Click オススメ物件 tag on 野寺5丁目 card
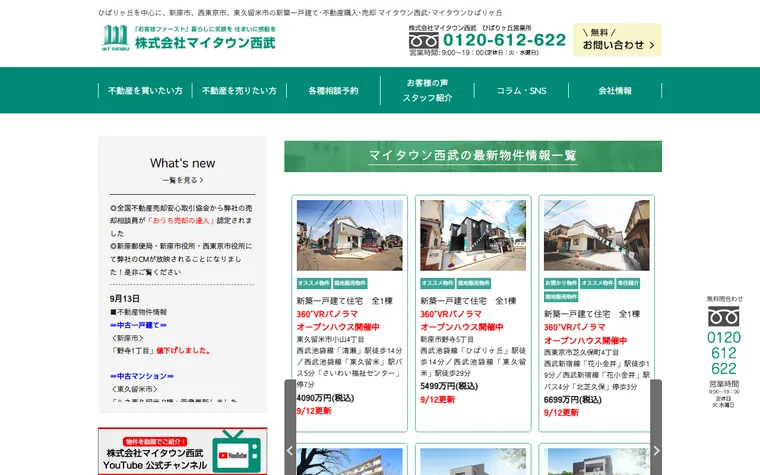 437,283
